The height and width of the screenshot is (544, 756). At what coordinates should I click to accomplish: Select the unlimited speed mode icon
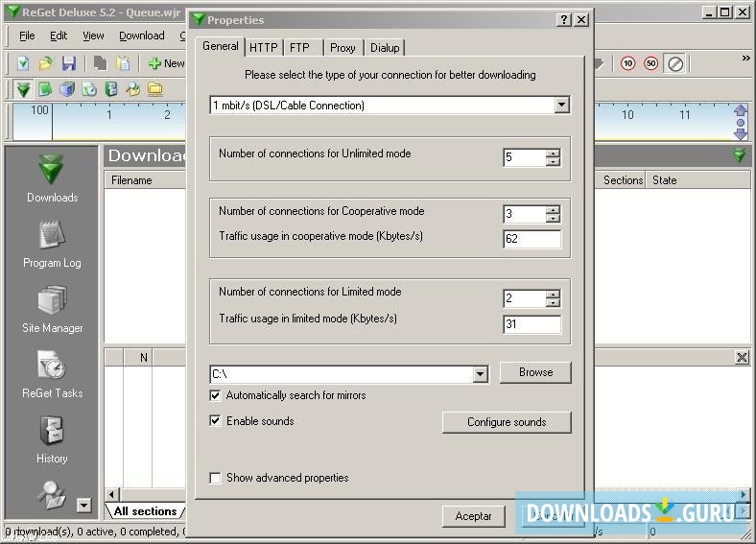(x=675, y=63)
